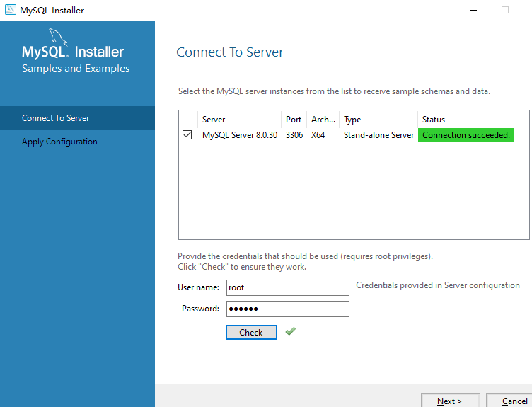The width and height of the screenshot is (532, 407).
Task: Click the Arch column header
Action: coord(323,120)
